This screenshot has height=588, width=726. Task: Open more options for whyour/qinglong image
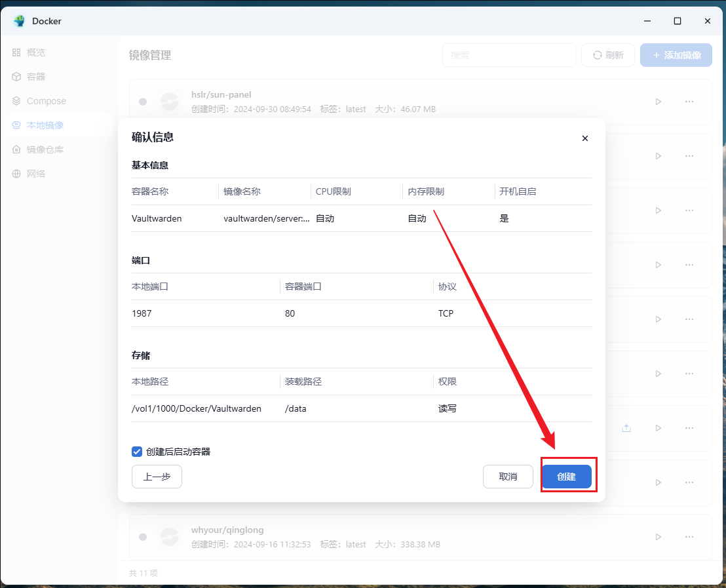click(689, 537)
